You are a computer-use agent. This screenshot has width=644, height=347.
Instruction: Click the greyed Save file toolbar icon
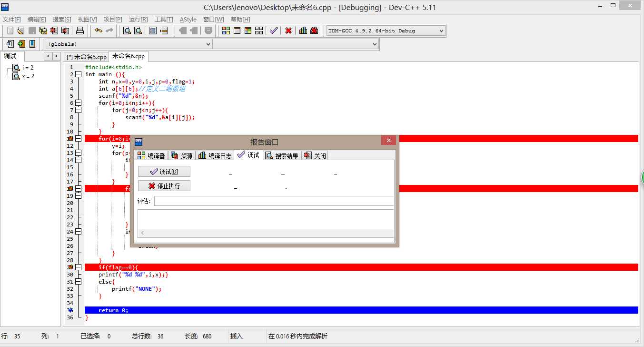pyautogui.click(x=32, y=31)
